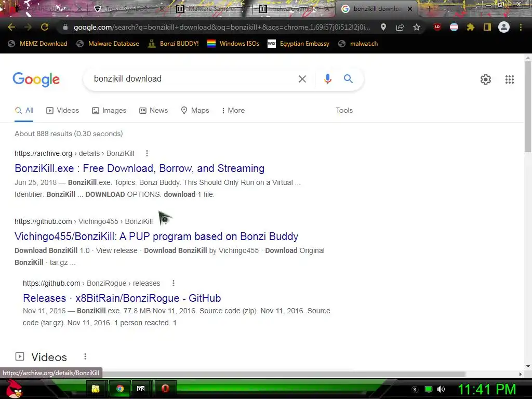Image resolution: width=532 pixels, height=399 pixels.
Task: Open the uBlock Origin extension
Action: click(x=437, y=27)
